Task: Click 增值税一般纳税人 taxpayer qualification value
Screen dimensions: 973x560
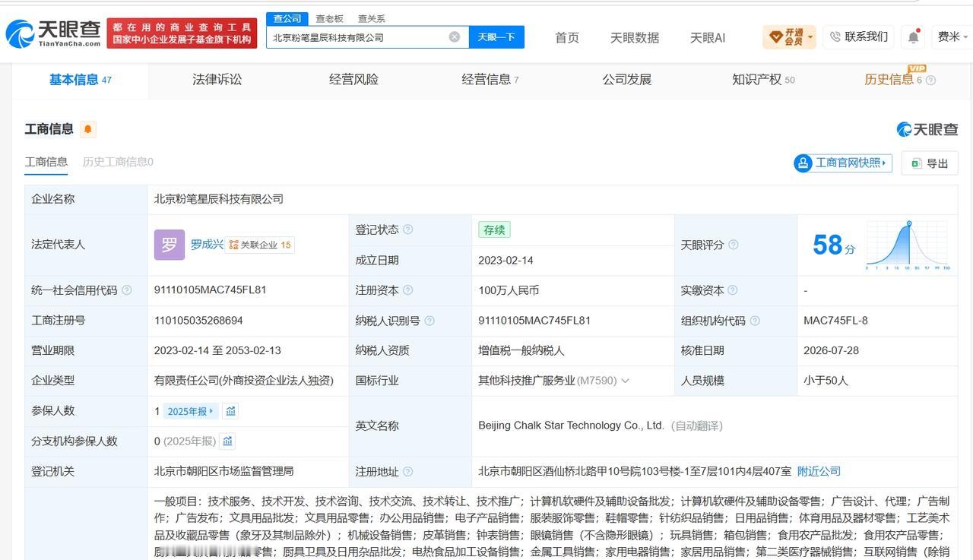Action: pyautogui.click(x=521, y=351)
